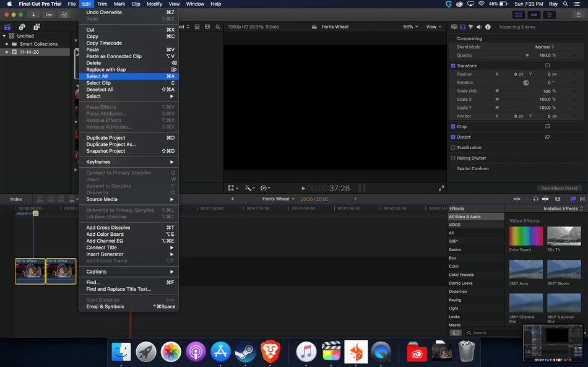Toggle the Rotation keyframe diamond
588x367 pixels.
point(574,82)
